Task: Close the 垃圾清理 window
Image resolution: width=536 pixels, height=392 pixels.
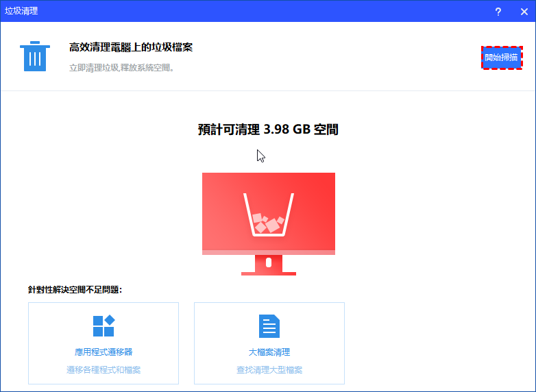Action: coord(524,12)
